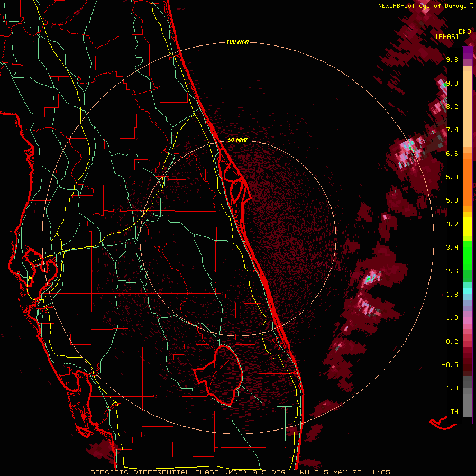Image resolution: width=476 pixels, height=476 pixels.
Task: Pick the cyan band on the color bar
Action: pyautogui.click(x=467, y=291)
